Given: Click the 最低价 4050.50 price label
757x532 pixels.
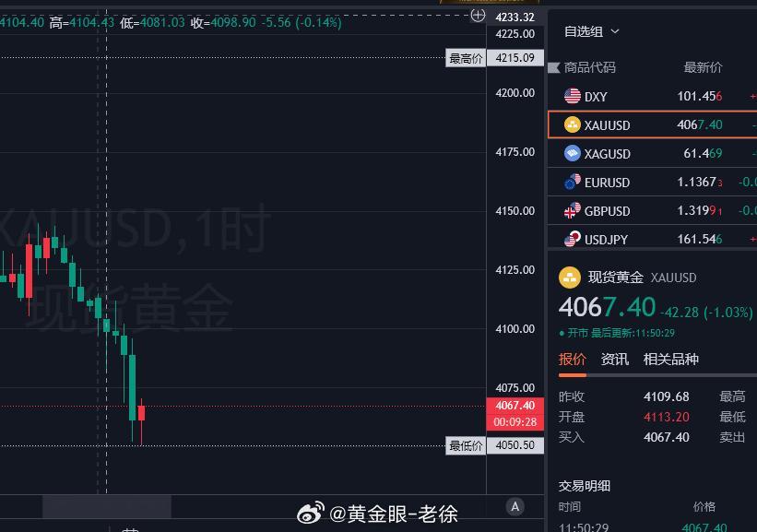Looking at the screenshot, I should [x=494, y=445].
